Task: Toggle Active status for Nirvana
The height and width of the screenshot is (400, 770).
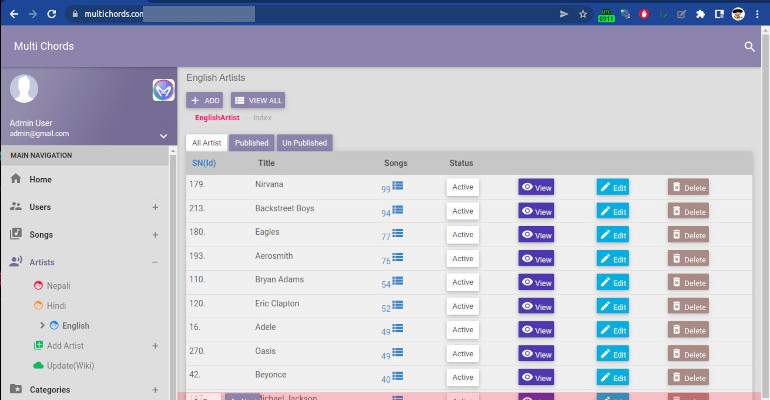Action: [x=463, y=187]
